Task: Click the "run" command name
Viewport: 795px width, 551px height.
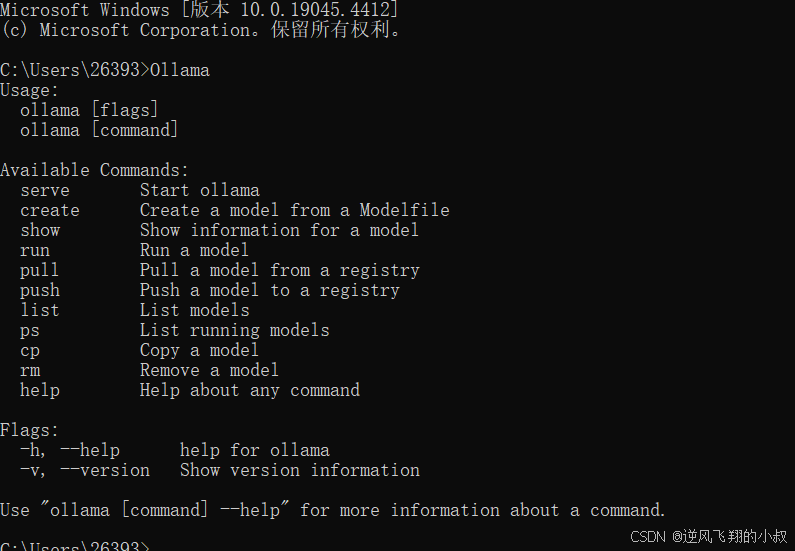Action: coord(35,250)
